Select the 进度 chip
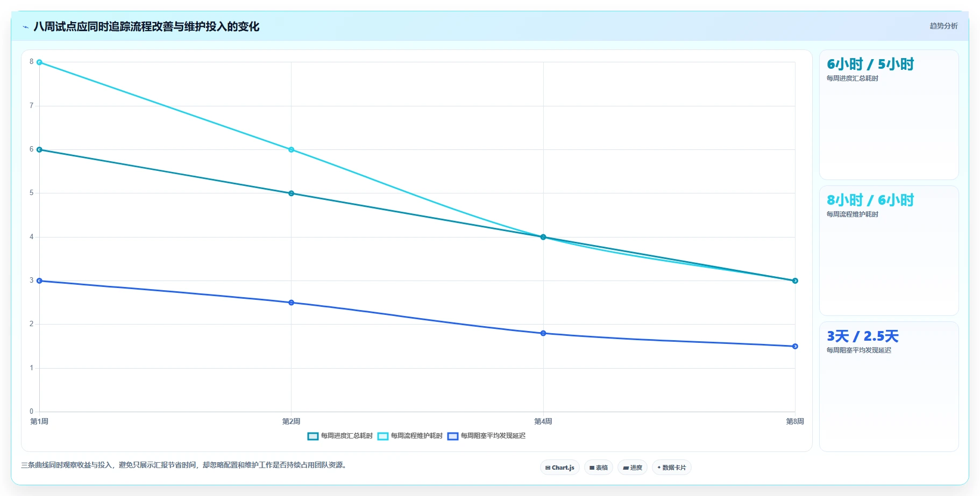Viewport: 980px width, 496px height. pyautogui.click(x=632, y=468)
